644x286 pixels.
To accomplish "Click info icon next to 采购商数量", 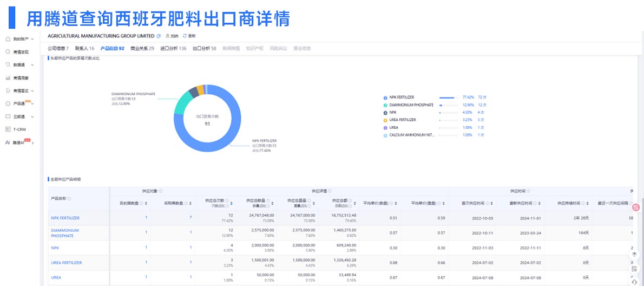I will [x=185, y=204].
